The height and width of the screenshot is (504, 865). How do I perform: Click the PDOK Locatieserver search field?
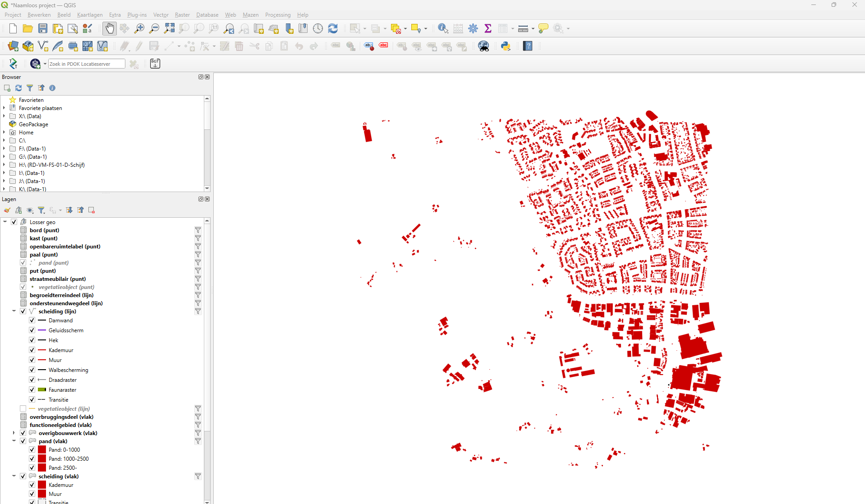(86, 64)
